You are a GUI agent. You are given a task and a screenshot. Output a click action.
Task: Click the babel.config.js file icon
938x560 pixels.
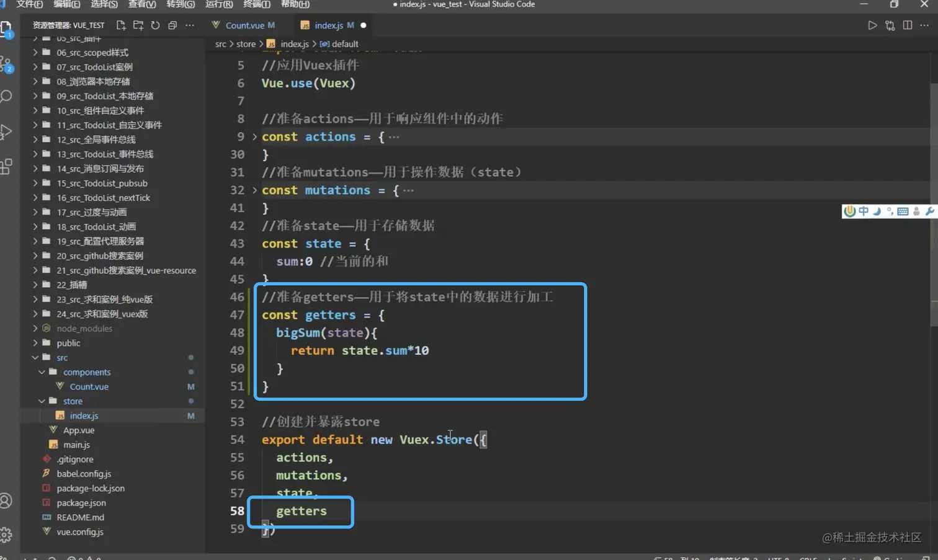47,473
